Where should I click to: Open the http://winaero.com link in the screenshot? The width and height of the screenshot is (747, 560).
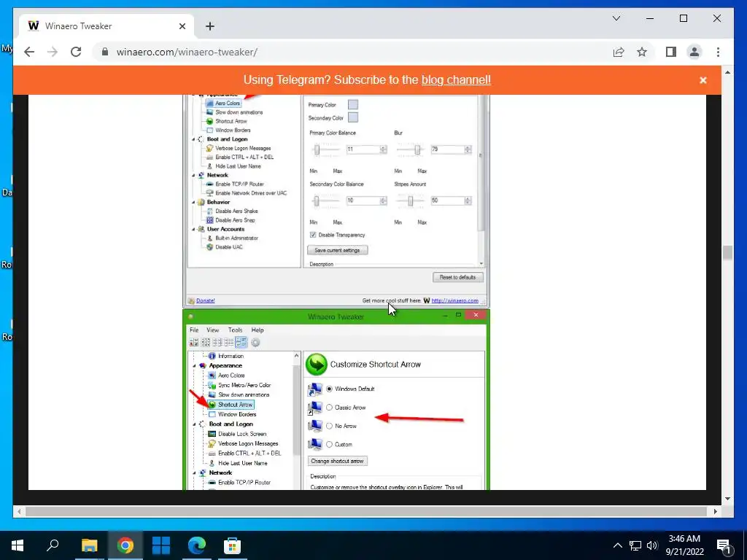tap(454, 300)
